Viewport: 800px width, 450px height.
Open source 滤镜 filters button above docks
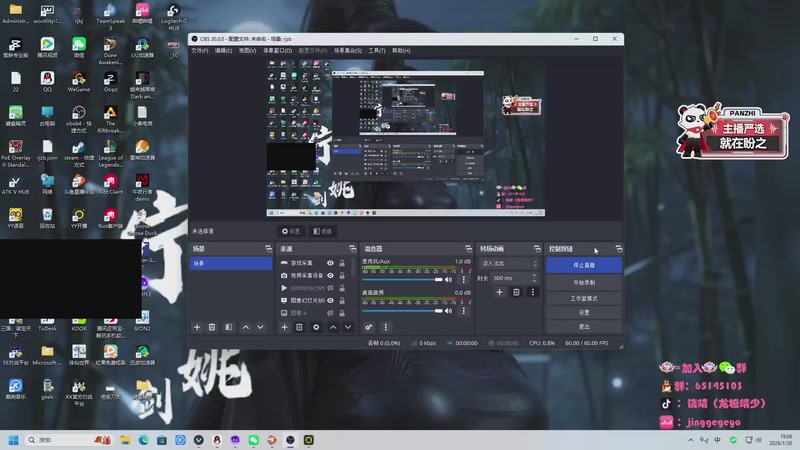(x=322, y=231)
